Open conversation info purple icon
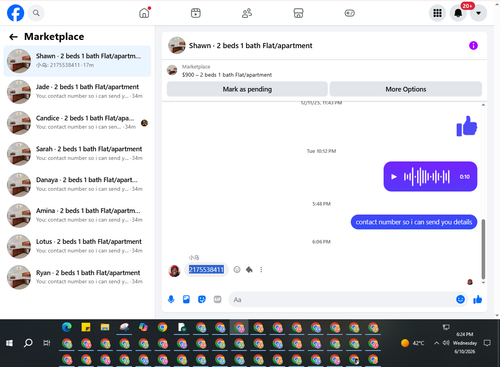 [473, 46]
